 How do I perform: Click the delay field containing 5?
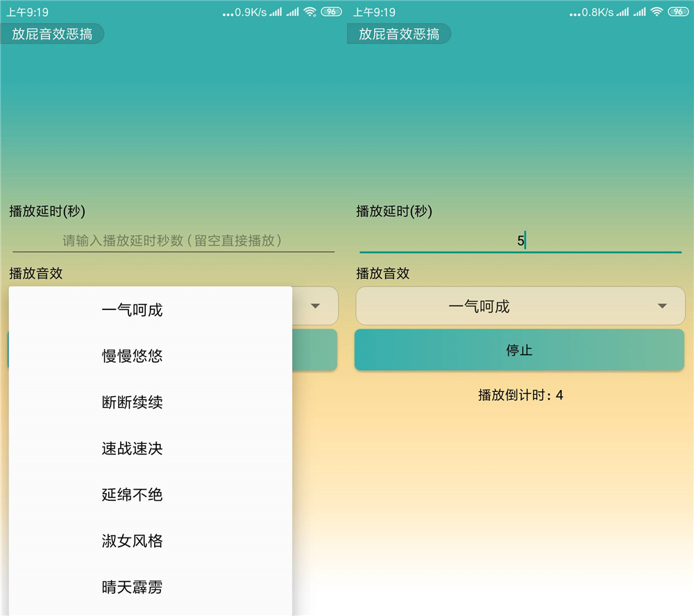[520, 241]
